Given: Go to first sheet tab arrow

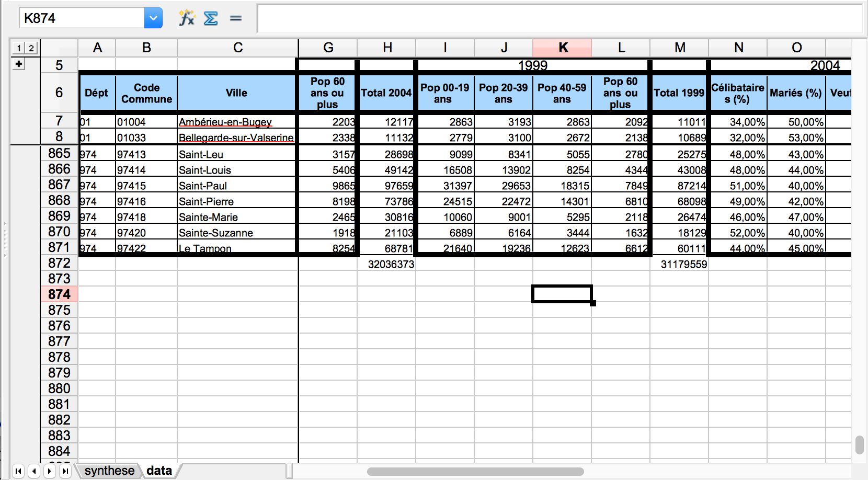Looking at the screenshot, I should tap(18, 471).
